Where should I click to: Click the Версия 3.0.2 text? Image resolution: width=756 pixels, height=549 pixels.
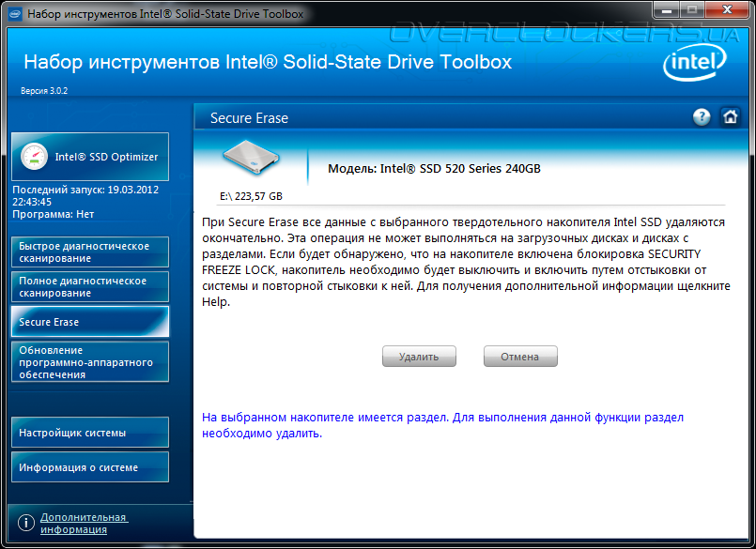coord(44,91)
